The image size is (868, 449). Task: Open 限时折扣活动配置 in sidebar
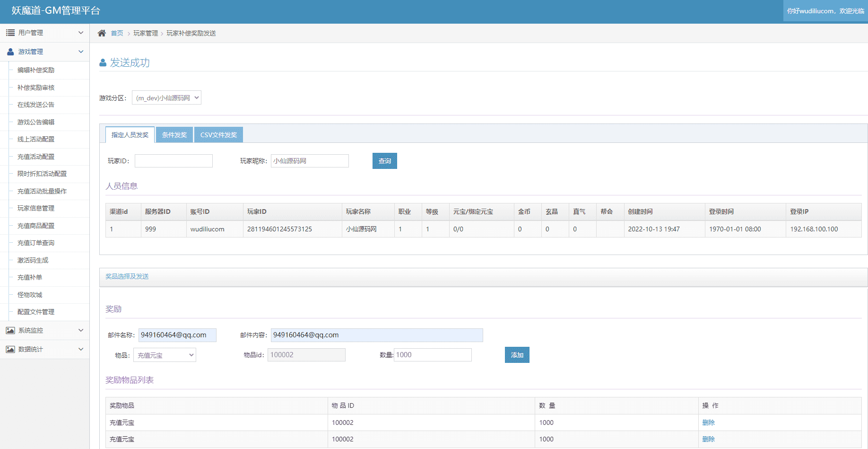click(x=42, y=174)
